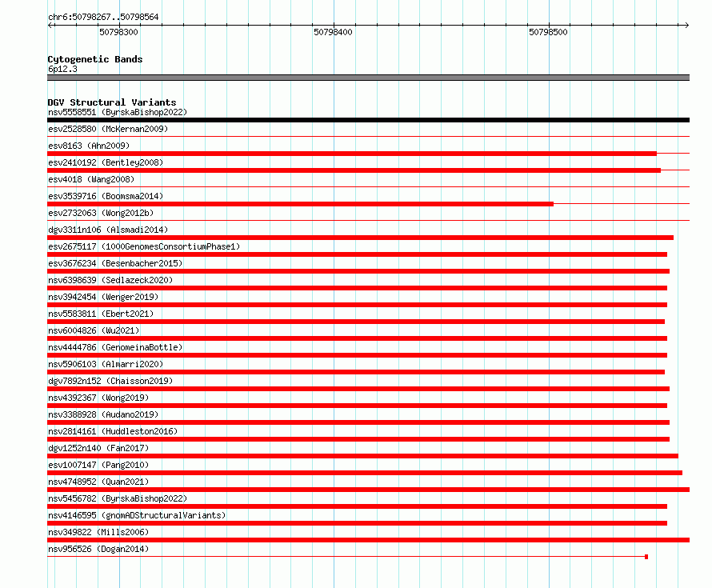712x588 pixels.
Task: Open variant nsv956526 (Dogan2014)
Action: pos(98,549)
